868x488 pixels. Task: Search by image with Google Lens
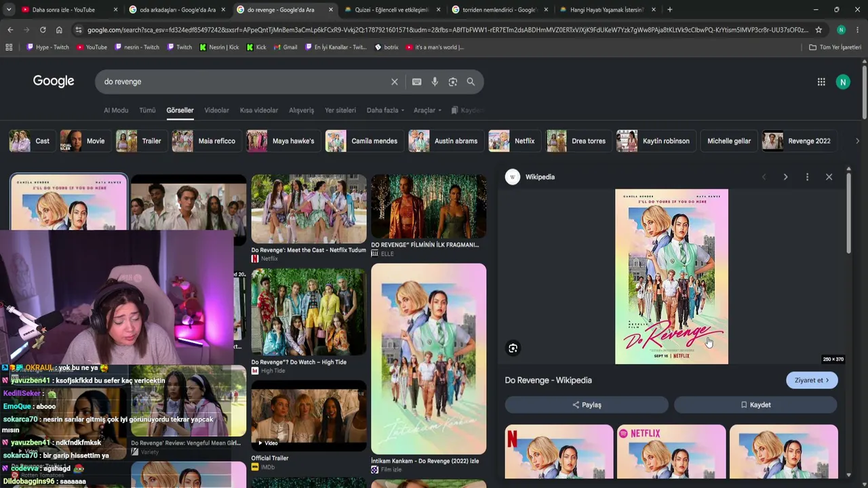(x=452, y=82)
